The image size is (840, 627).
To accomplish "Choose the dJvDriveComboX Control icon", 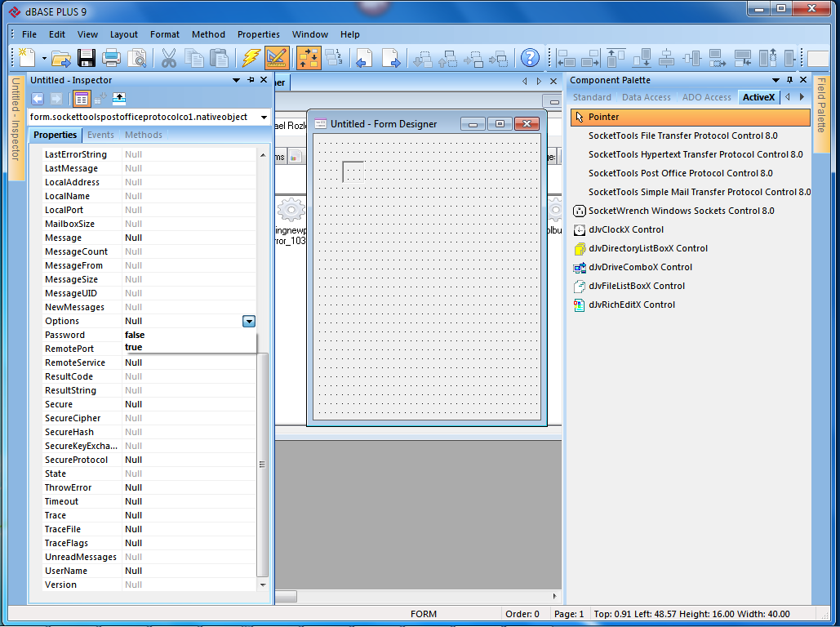I will pyautogui.click(x=579, y=268).
